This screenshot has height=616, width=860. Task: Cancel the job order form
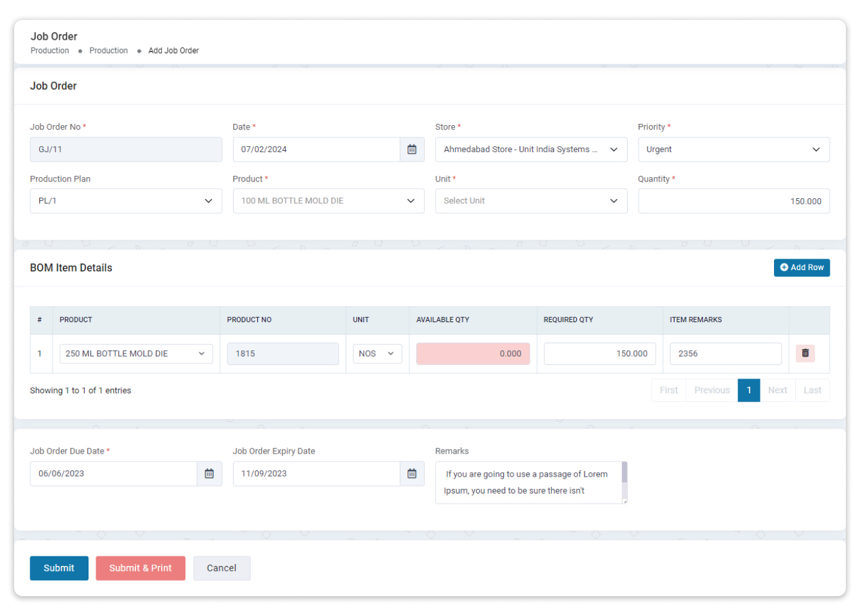(x=221, y=568)
